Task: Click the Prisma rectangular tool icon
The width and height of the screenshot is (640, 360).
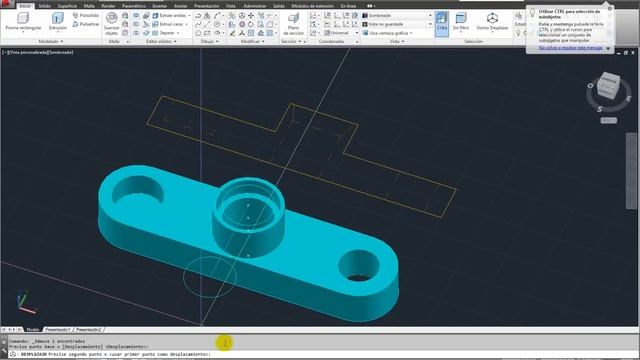Action: (23, 18)
